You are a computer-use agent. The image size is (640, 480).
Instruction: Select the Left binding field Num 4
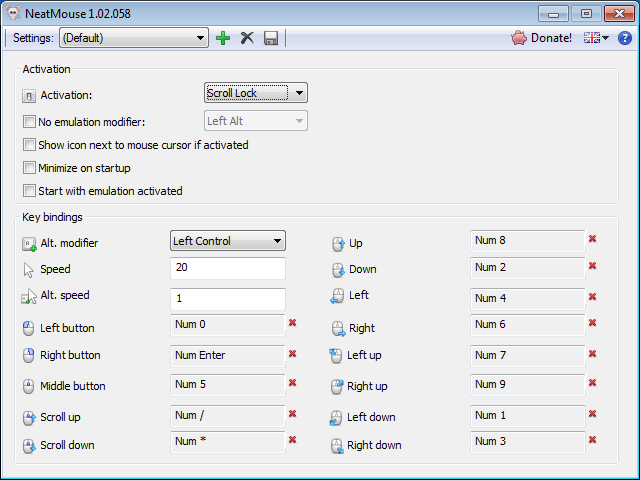point(527,299)
